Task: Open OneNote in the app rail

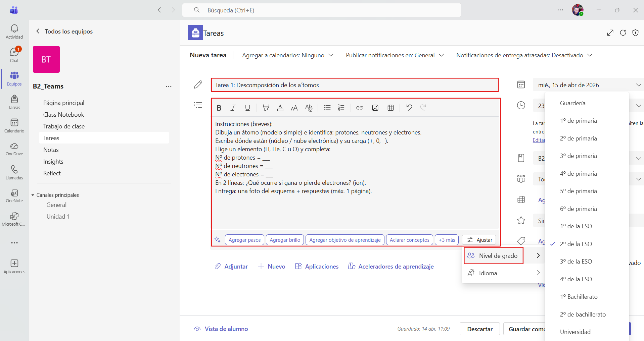Action: 14,196
